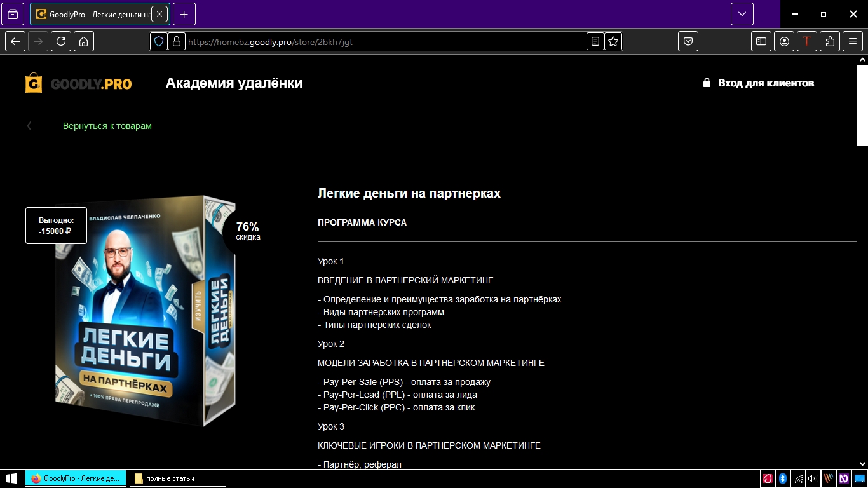Go back to the previous page
This screenshot has height=488, width=868.
16,41
